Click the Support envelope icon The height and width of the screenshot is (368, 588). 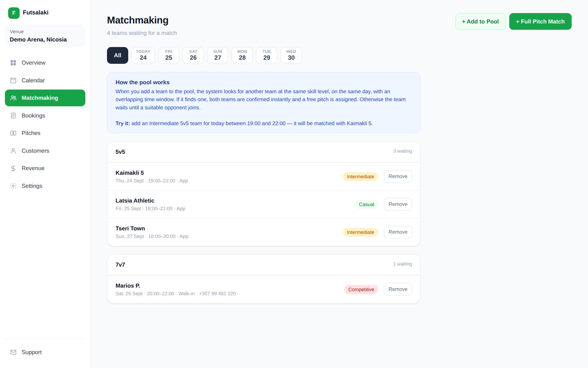13,352
